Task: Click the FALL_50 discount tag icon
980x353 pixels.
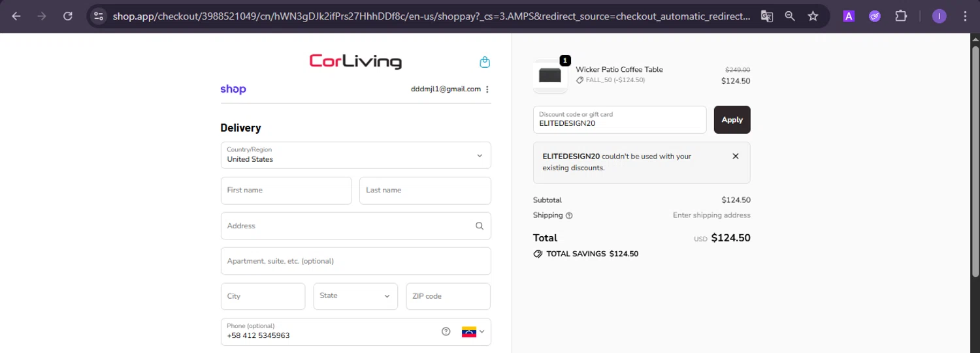Action: (580, 80)
